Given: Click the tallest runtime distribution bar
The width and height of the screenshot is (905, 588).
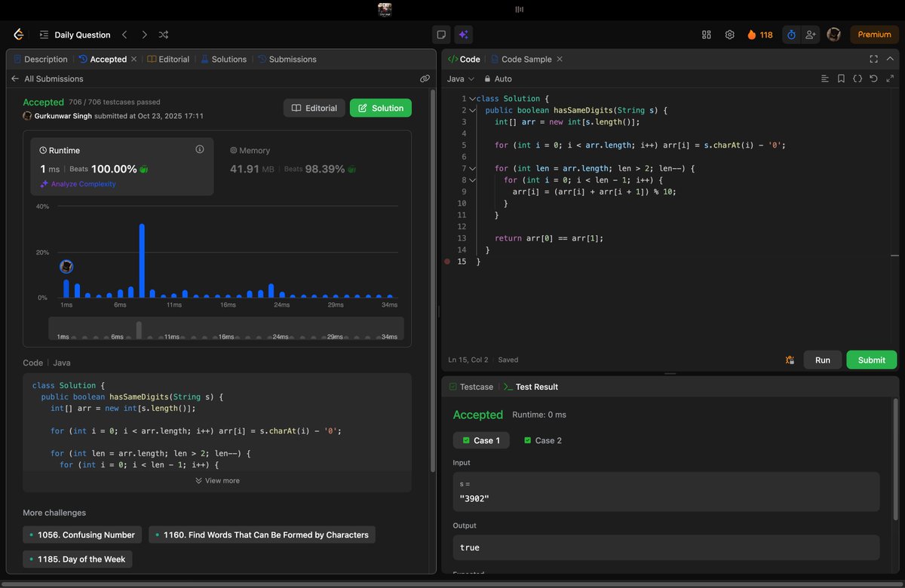Looking at the screenshot, I should [142, 261].
